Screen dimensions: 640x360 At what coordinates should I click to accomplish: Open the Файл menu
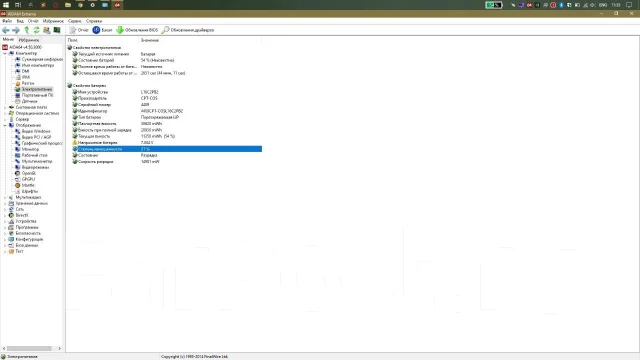(7, 21)
